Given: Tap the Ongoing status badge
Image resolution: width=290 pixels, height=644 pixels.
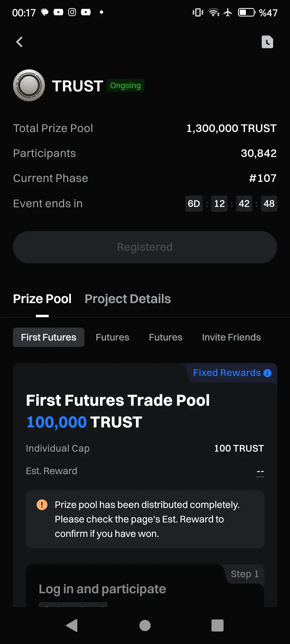Looking at the screenshot, I should point(125,86).
